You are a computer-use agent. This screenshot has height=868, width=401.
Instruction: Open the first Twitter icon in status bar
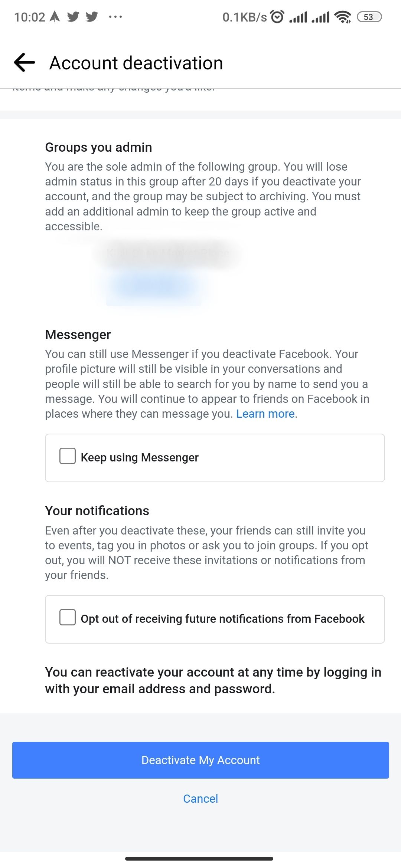click(74, 16)
